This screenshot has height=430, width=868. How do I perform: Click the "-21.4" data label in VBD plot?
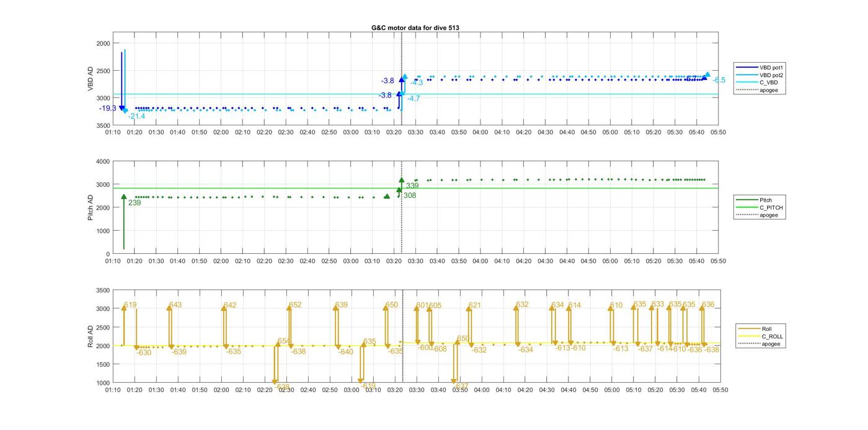click(136, 116)
